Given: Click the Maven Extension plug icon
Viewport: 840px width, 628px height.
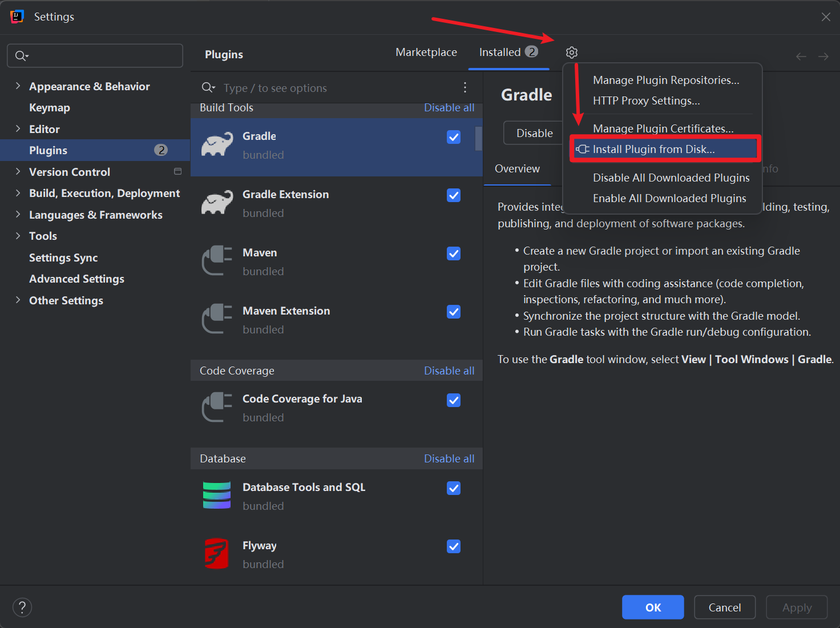Looking at the screenshot, I should [x=217, y=319].
